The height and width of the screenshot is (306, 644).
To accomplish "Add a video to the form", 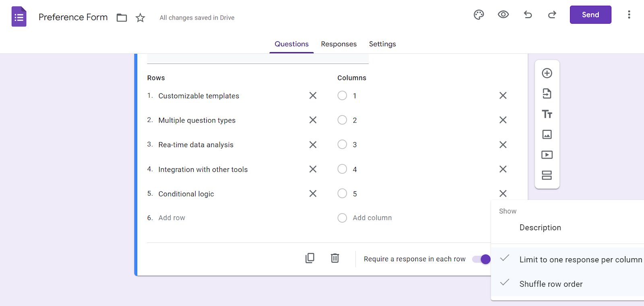I will (547, 155).
